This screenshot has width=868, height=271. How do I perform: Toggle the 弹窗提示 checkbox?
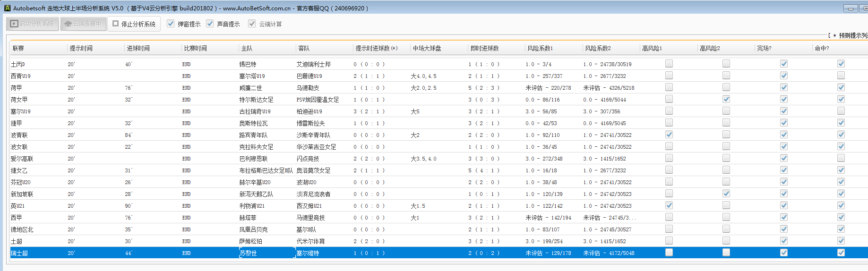click(171, 24)
